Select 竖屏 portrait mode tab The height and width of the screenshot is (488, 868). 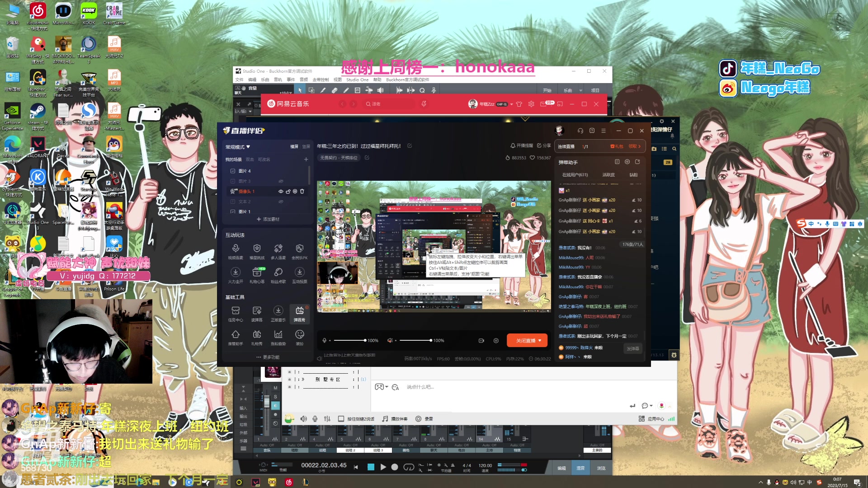click(306, 147)
